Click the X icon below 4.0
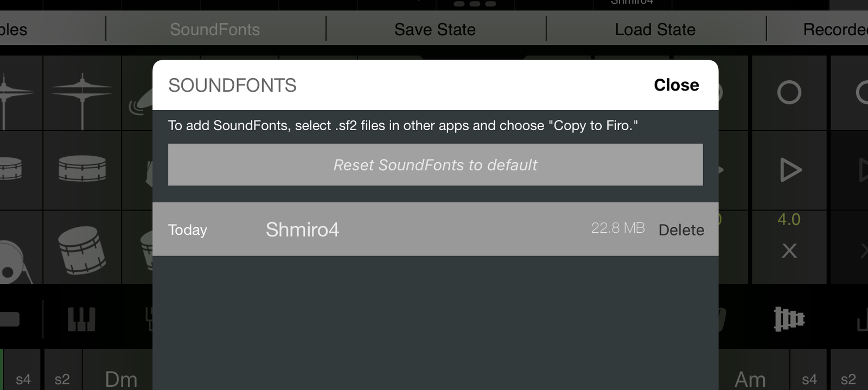868x390 pixels. coord(789,251)
